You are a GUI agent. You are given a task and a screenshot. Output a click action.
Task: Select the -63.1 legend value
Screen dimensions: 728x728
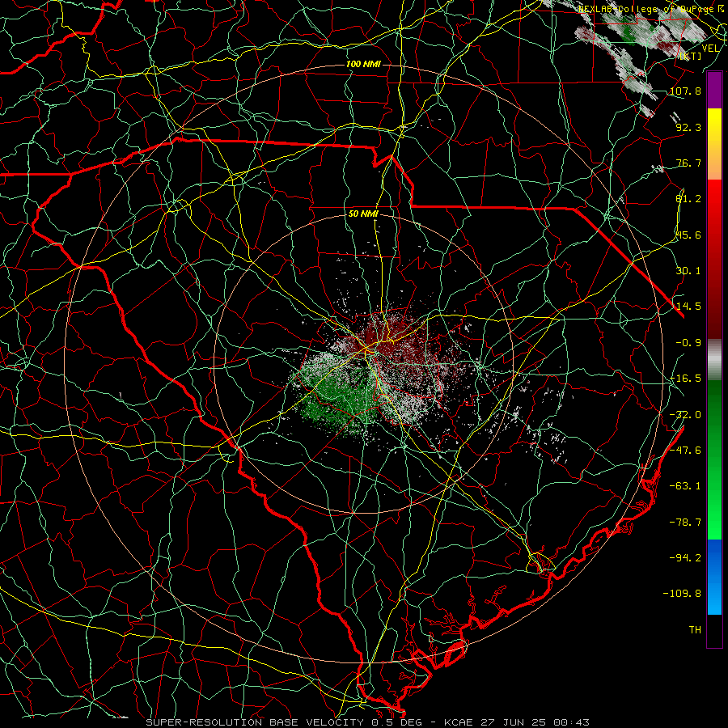(685, 486)
